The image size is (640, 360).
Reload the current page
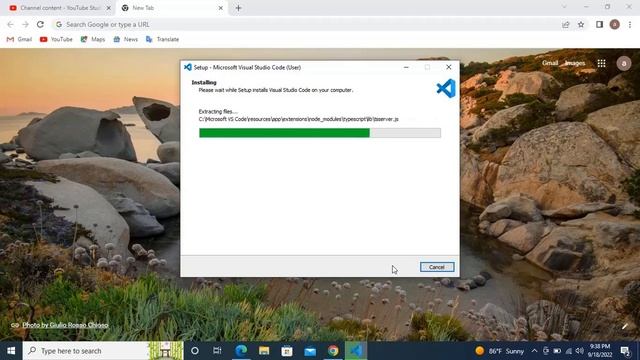[40, 24]
